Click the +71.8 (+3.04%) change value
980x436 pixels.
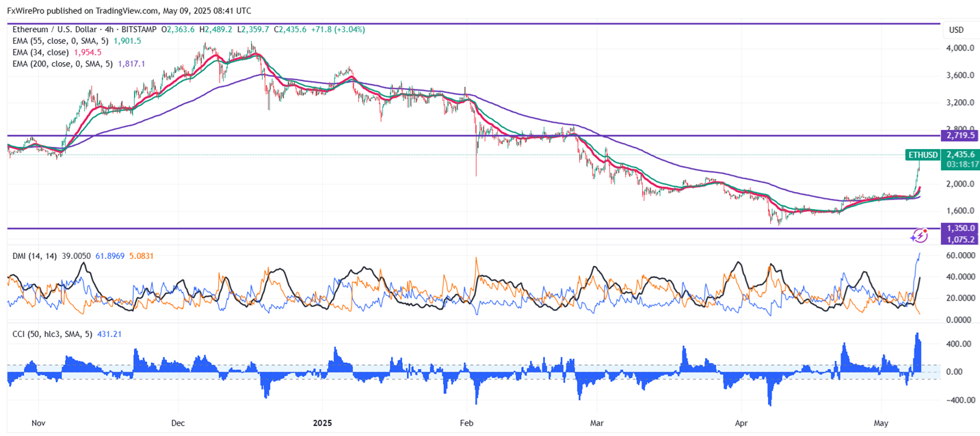coord(340,30)
